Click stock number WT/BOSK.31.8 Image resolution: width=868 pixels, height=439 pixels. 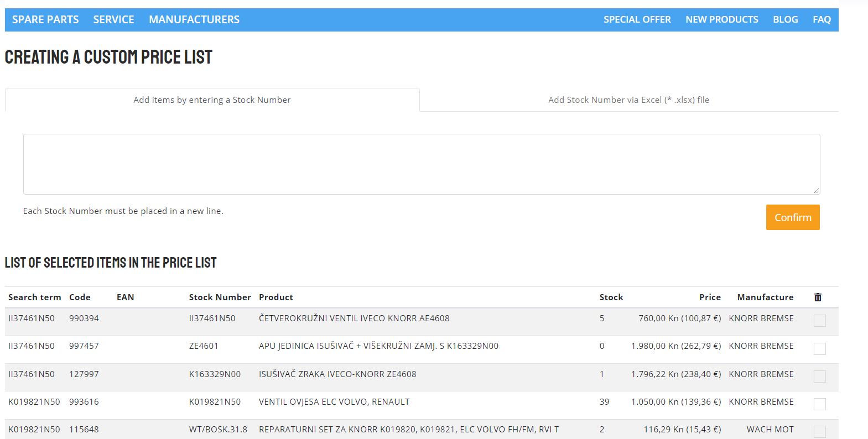(x=219, y=430)
